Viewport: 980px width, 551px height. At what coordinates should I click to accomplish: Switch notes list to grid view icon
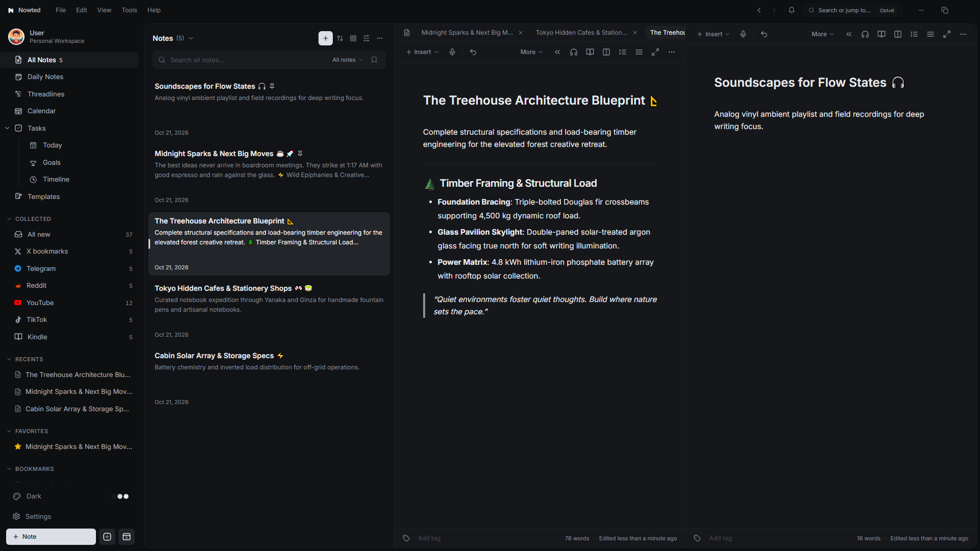[353, 38]
